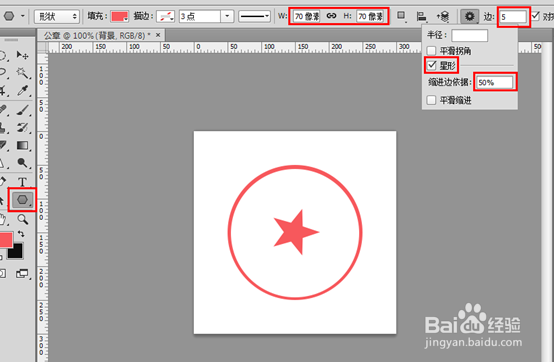Swap foreground and background colors
Screen dimensions: 554x362
pyautogui.click(x=21, y=234)
